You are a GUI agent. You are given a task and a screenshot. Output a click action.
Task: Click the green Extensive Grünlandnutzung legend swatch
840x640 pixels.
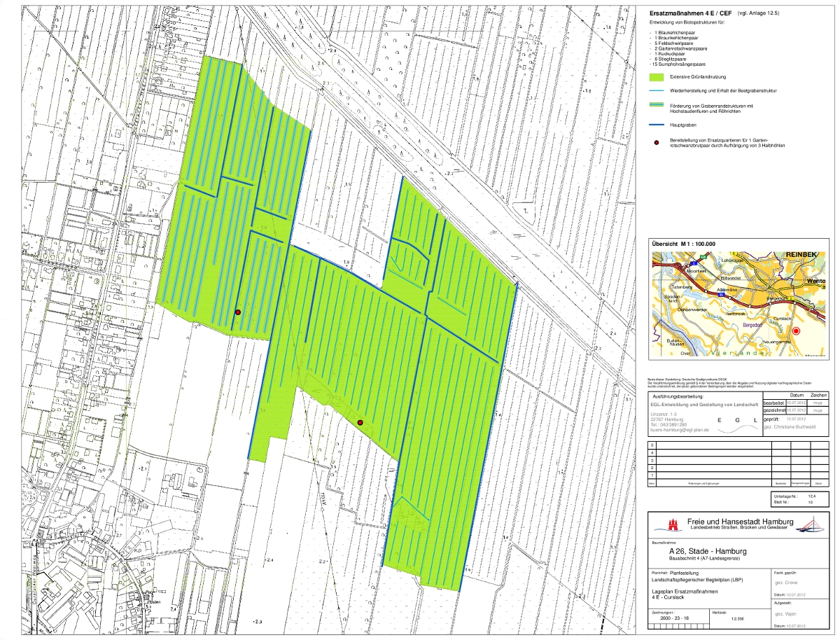[657, 76]
